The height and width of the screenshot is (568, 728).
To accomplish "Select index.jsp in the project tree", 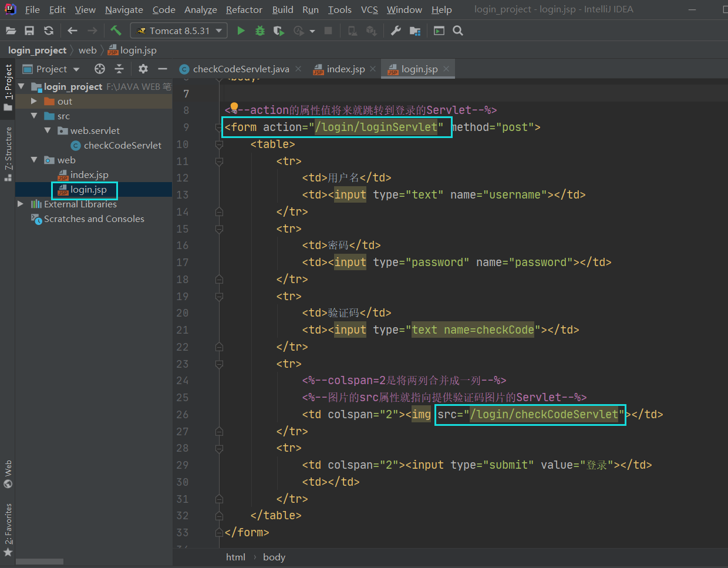I will pos(89,174).
